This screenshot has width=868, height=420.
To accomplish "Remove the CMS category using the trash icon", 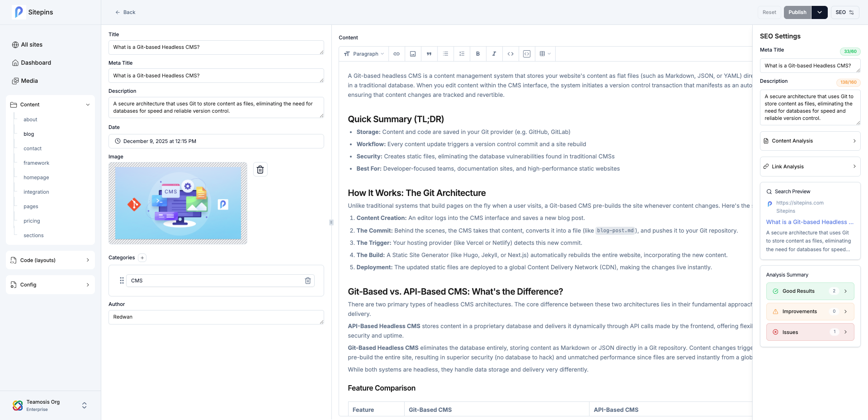I will 308,281.
